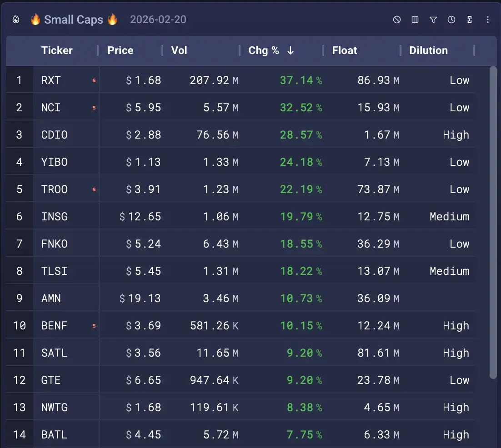Image resolution: width=501 pixels, height=448 pixels.
Task: Sort by the Vol column header
Action: click(179, 51)
